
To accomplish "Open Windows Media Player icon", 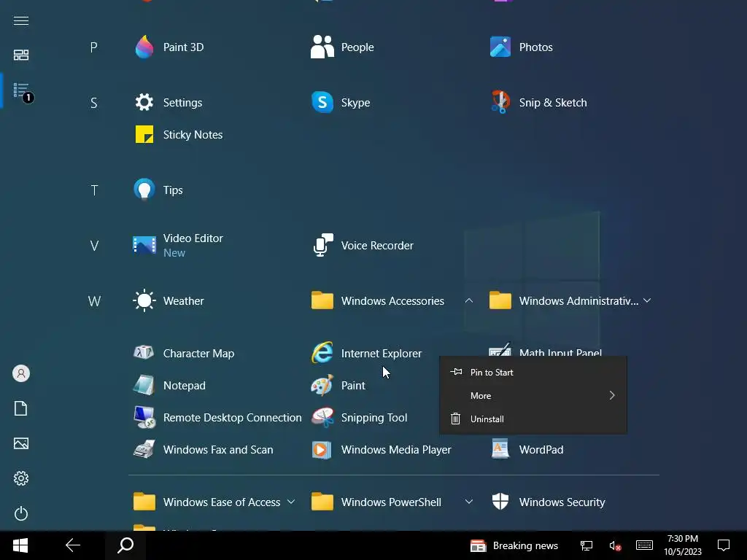I will [x=322, y=449].
